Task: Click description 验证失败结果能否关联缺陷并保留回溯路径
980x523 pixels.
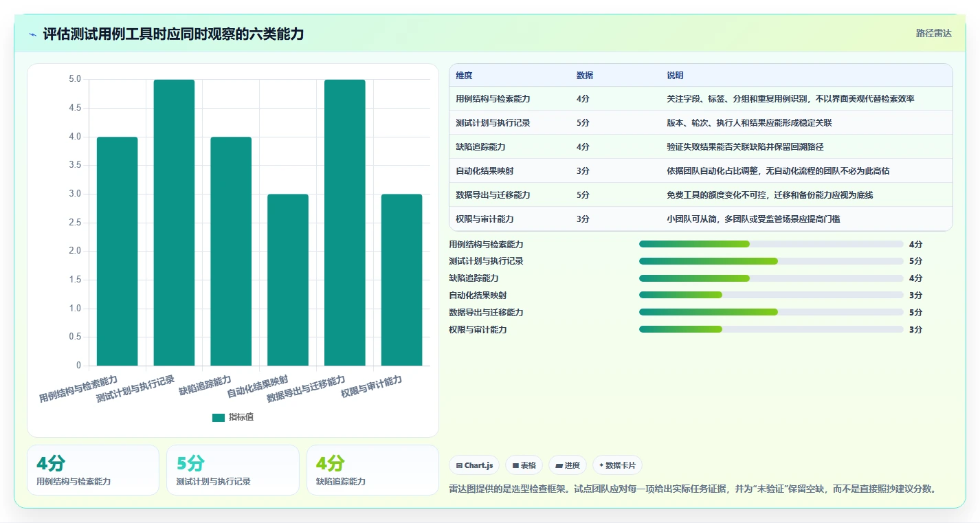Action: [745, 147]
